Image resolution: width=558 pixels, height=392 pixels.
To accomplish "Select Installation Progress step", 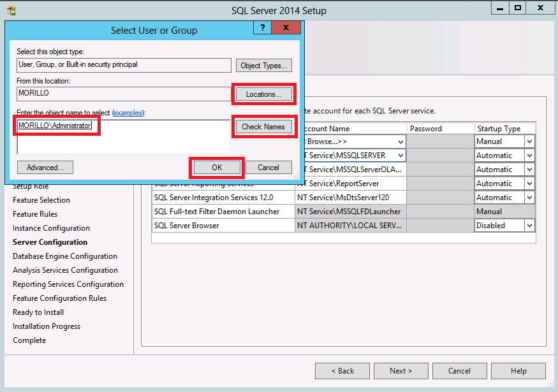I will point(47,326).
